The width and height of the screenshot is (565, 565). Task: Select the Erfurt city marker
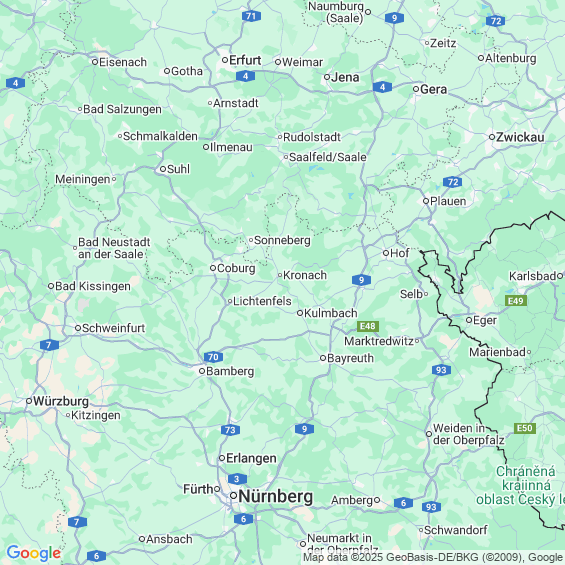225,60
